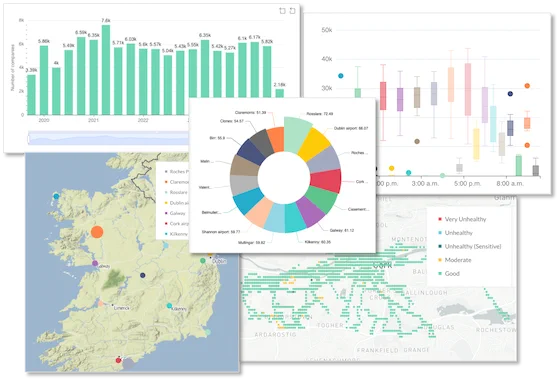Click the green marker near Dublin
The height and width of the screenshot is (380, 560).
[x=203, y=261]
